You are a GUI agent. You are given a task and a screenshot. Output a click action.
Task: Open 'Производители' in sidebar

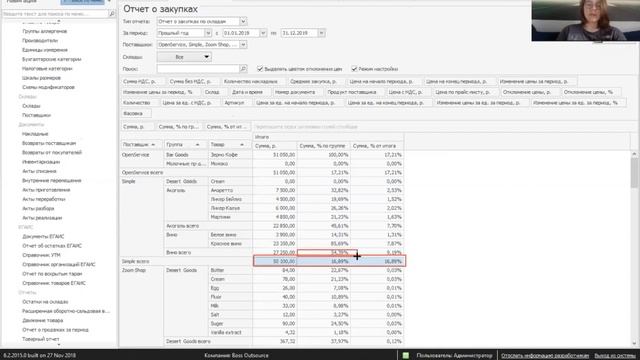coord(40,40)
